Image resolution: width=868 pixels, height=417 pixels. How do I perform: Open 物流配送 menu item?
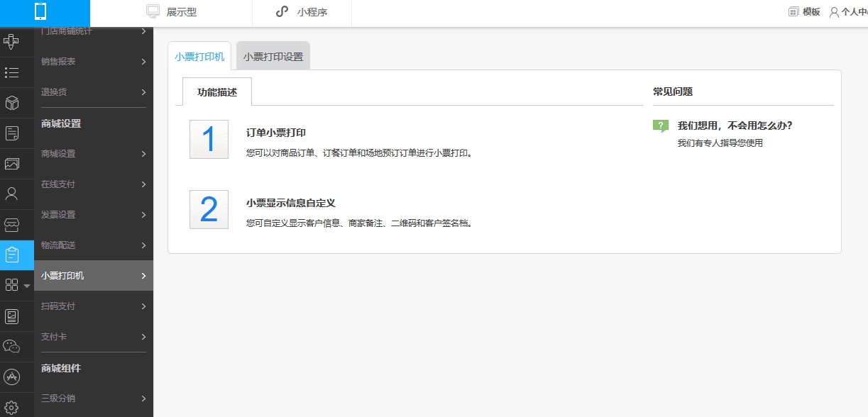point(94,245)
